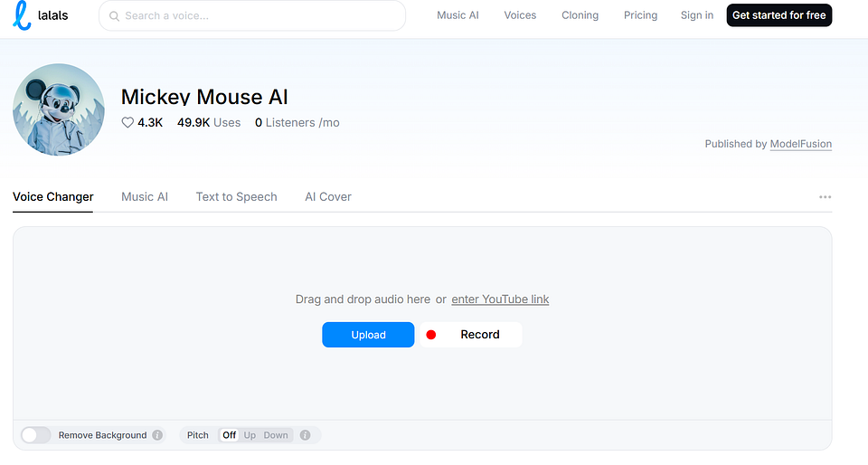Open the ModelFusion publisher link
The width and height of the screenshot is (868, 465).
800,144
